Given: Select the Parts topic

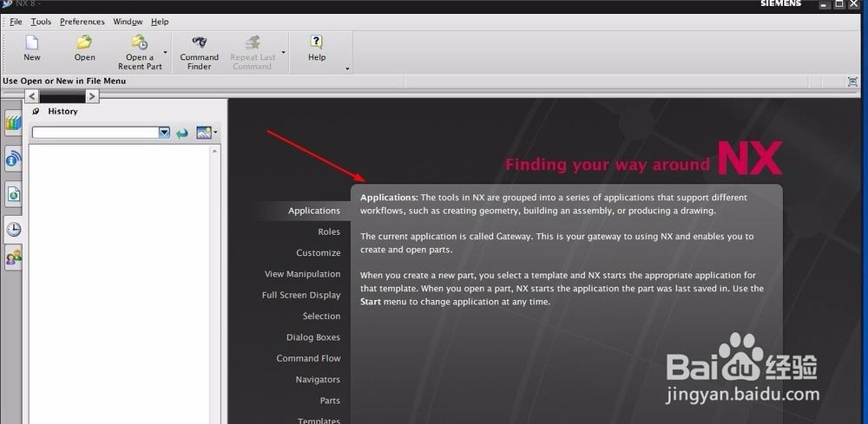Looking at the screenshot, I should [330, 401].
